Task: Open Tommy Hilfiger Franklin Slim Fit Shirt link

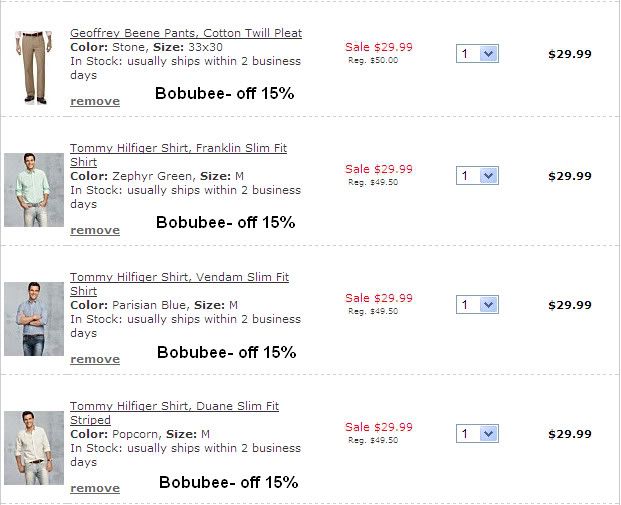Action: (178, 148)
